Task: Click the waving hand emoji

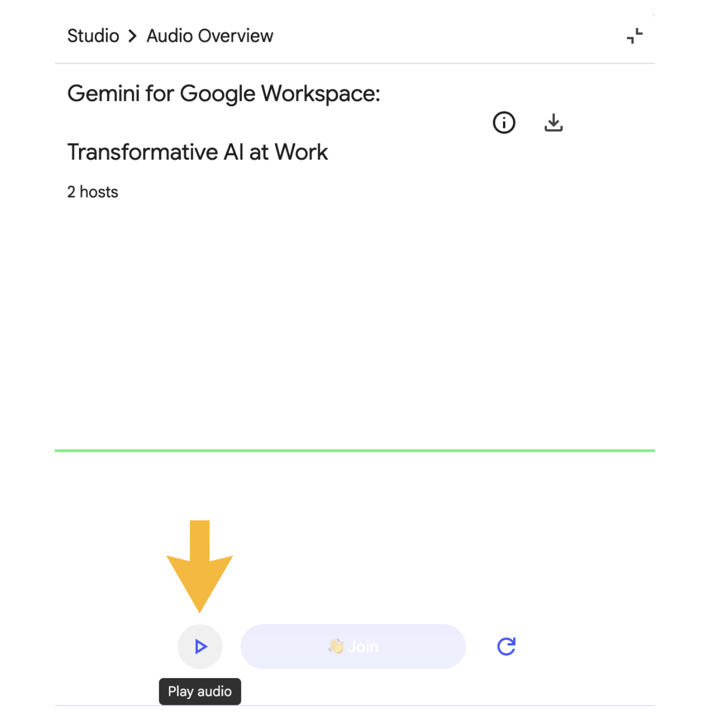Action: 336,646
